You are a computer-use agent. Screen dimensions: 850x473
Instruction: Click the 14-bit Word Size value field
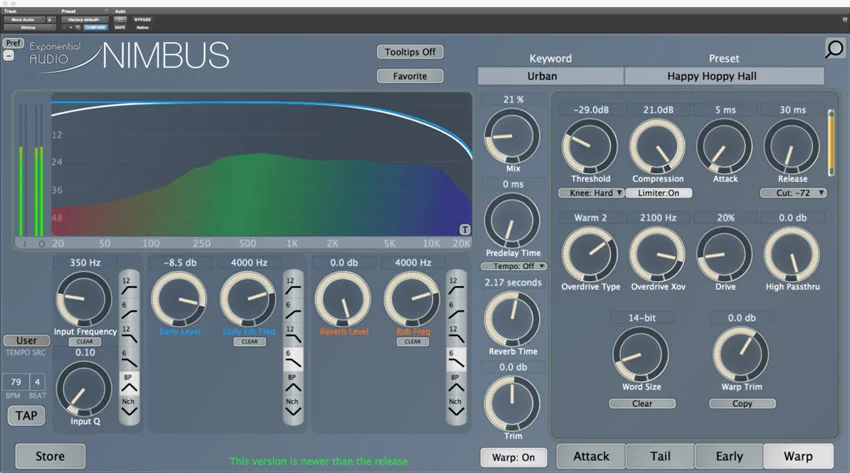point(642,318)
